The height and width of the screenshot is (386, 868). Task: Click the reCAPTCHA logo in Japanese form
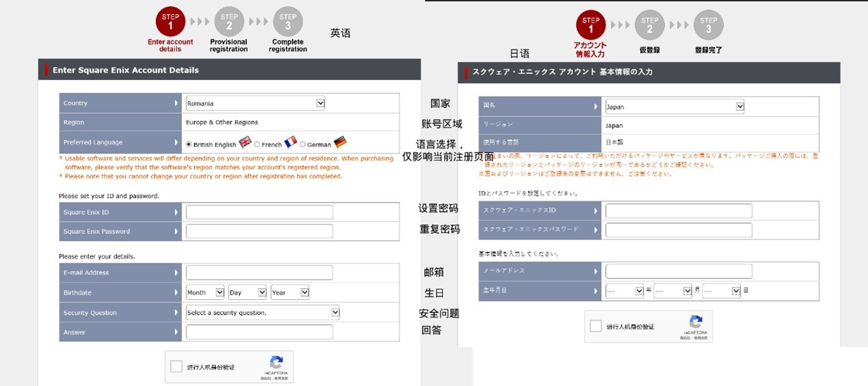click(696, 322)
